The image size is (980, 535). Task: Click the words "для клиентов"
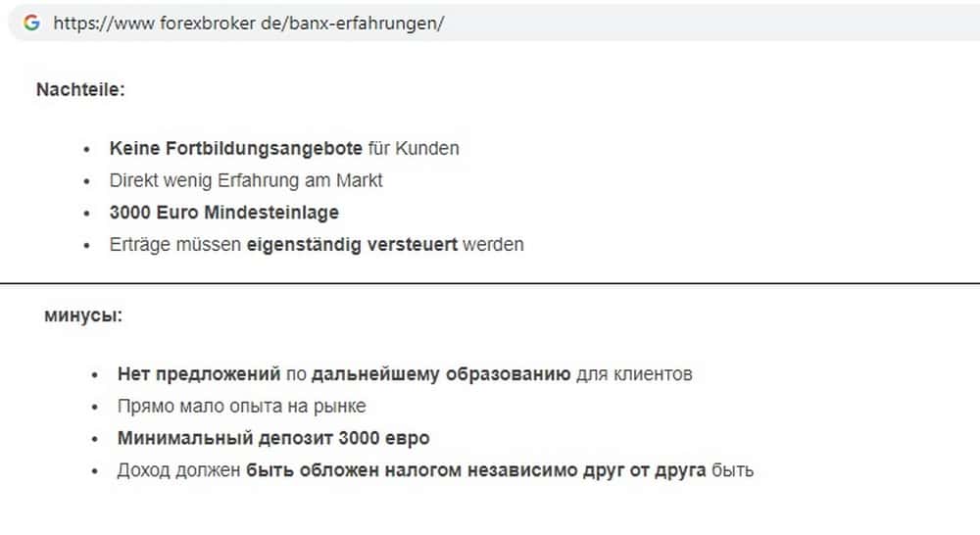634,374
